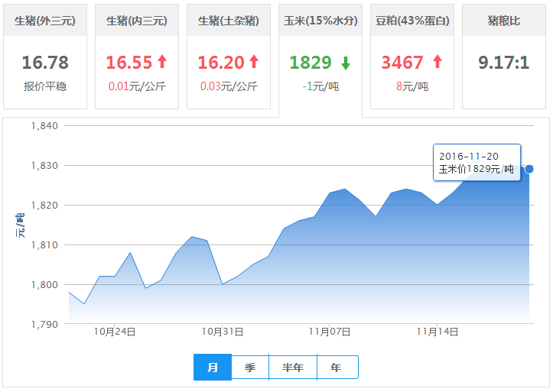Open the 猪粮比 tab
Image resolution: width=553 pixels, height=392 pixels.
pos(504,57)
